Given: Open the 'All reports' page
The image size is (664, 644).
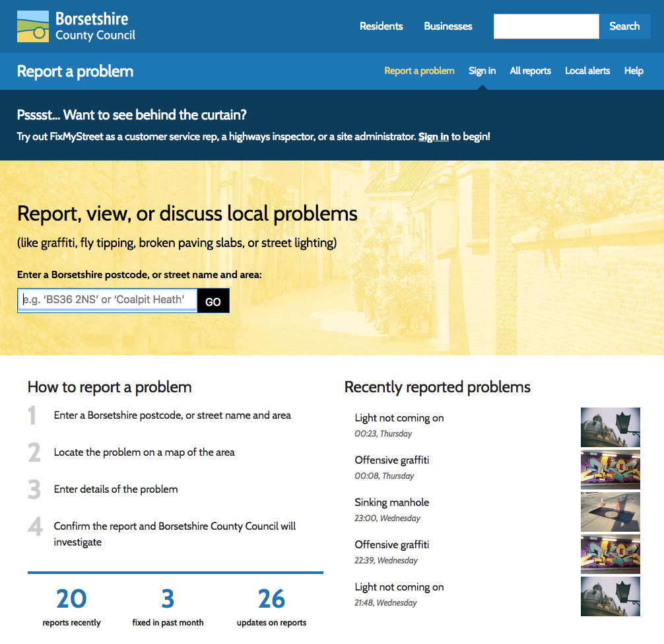Looking at the screenshot, I should [x=530, y=71].
